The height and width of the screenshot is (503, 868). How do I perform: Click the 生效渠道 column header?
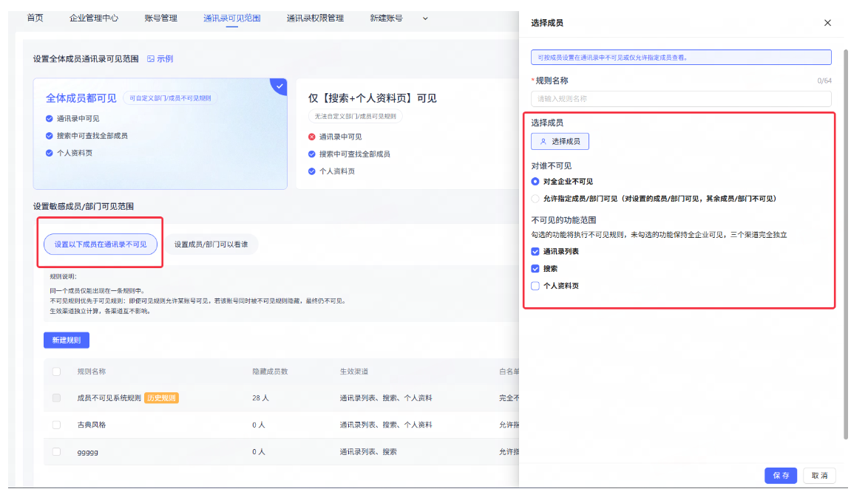[x=353, y=372]
